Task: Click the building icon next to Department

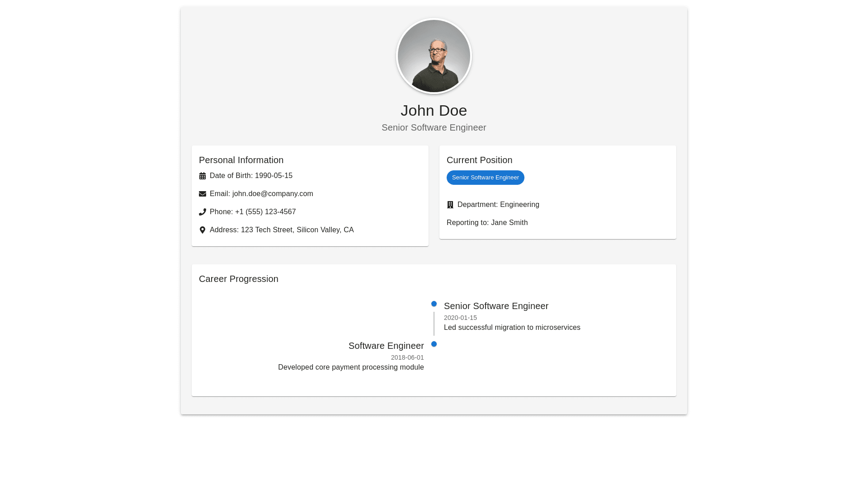Action: tap(450, 205)
